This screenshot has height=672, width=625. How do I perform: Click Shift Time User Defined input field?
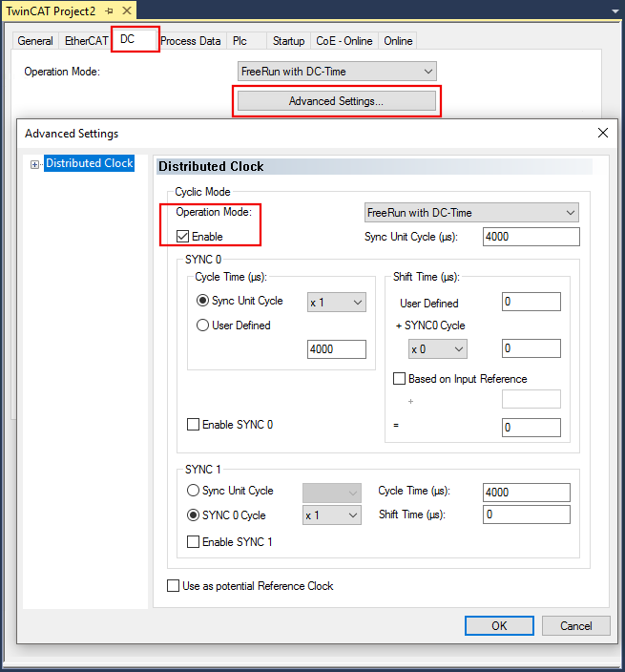click(x=531, y=302)
